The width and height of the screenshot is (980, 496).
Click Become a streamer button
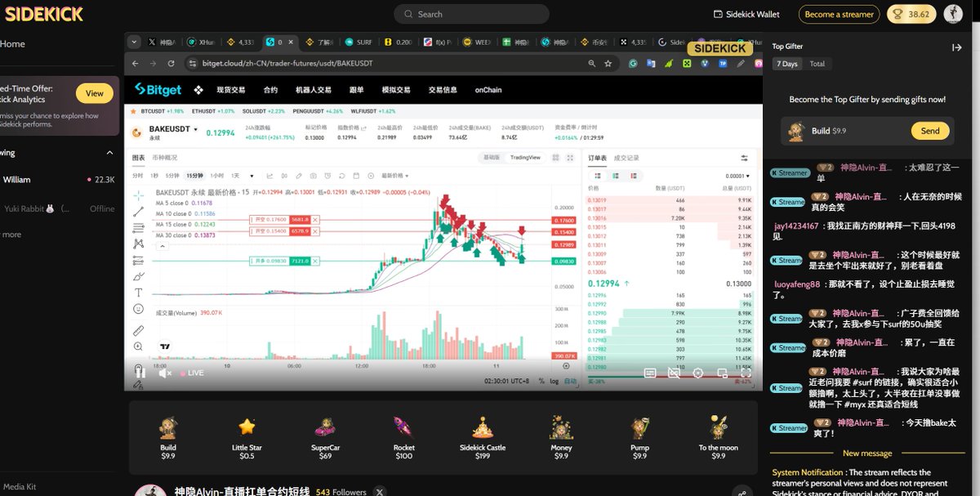(x=839, y=14)
